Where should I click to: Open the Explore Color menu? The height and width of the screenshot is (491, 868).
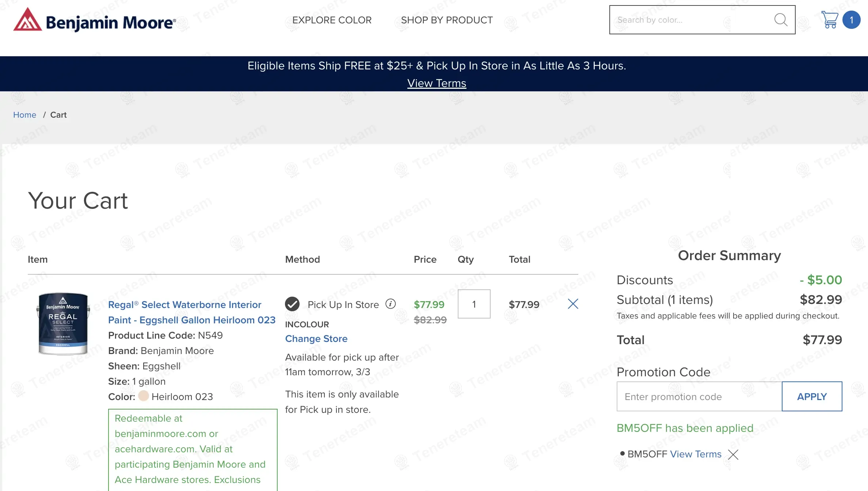(332, 20)
